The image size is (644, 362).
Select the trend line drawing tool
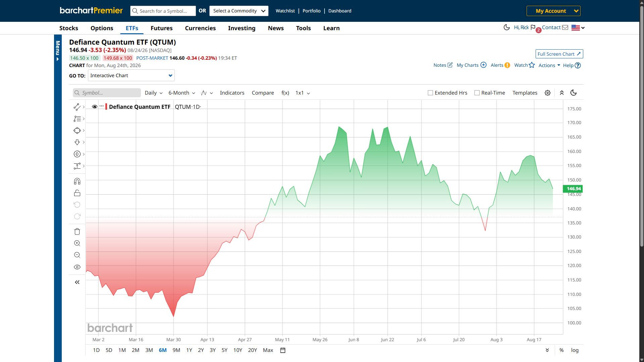(77, 107)
